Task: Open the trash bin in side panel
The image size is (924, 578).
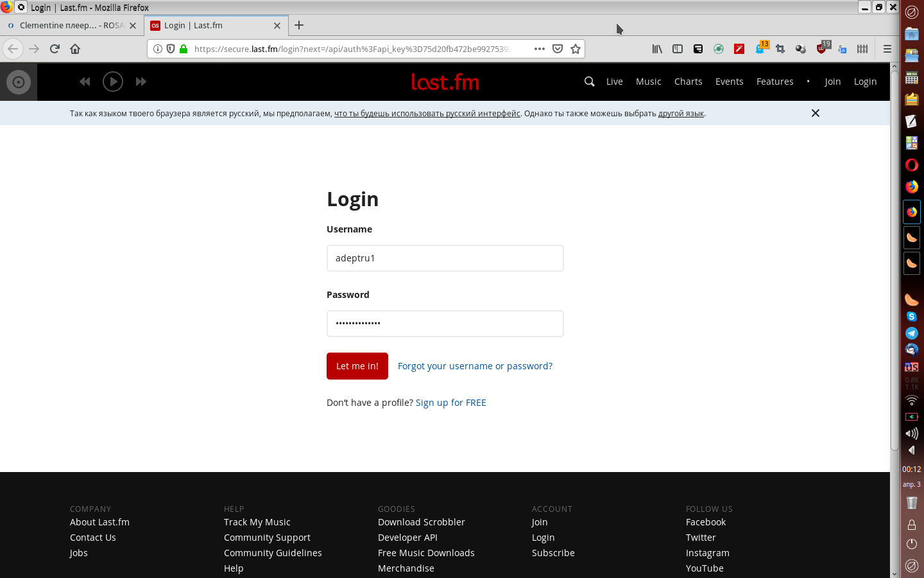Action: pyautogui.click(x=912, y=503)
